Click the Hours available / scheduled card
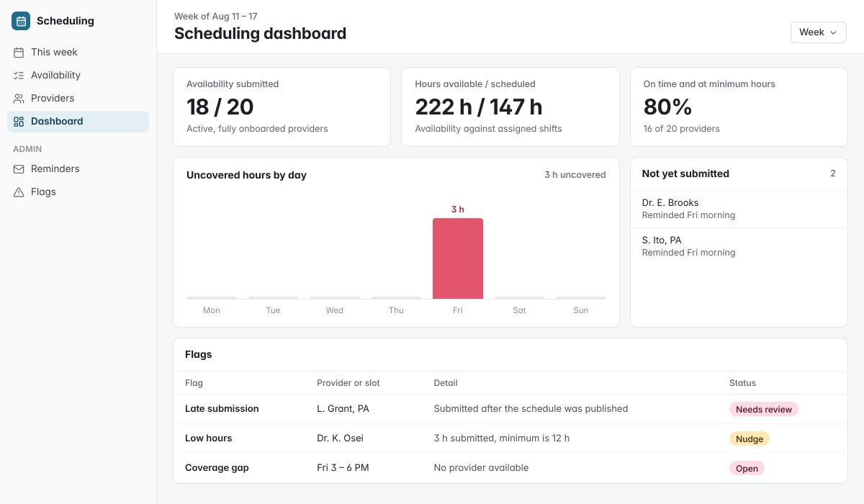This screenshot has height=504, width=864. tap(510, 107)
